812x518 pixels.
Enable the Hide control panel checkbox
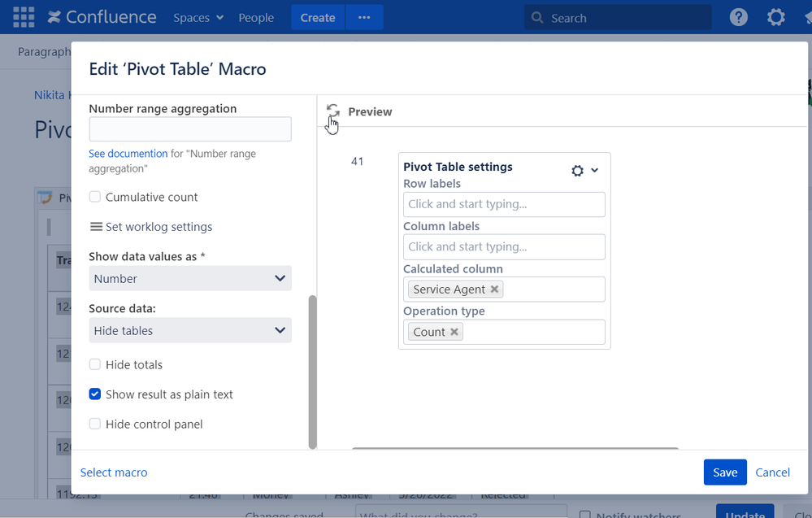95,424
